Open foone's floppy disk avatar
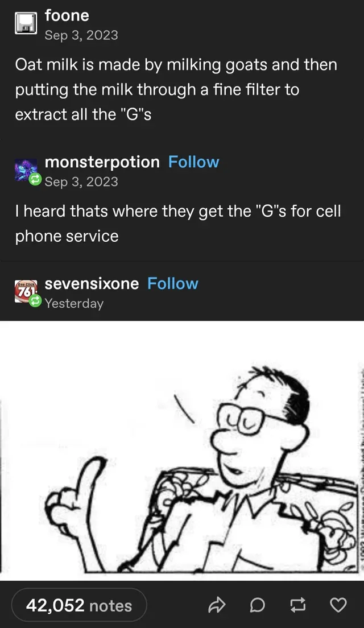This screenshot has height=628, width=364. (26, 23)
